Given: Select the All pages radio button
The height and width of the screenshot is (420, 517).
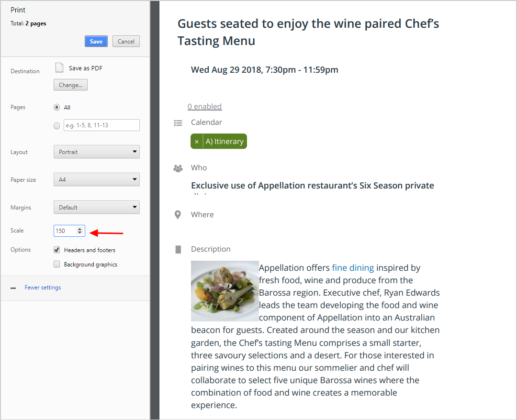Looking at the screenshot, I should click(56, 107).
